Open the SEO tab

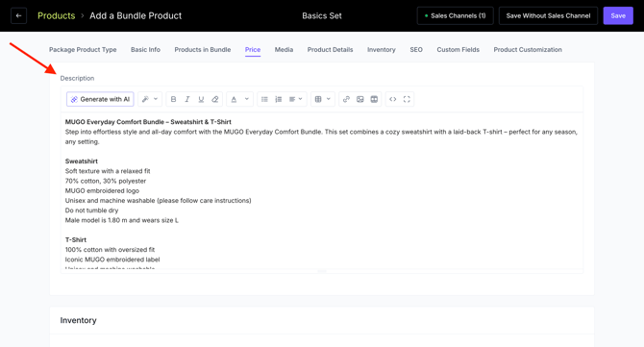[x=416, y=50]
